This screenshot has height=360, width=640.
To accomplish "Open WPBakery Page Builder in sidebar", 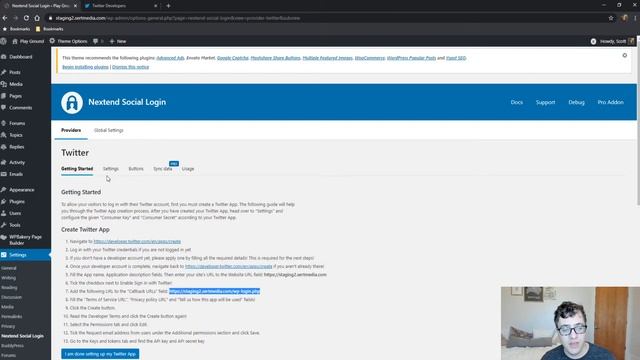I will (25, 240).
